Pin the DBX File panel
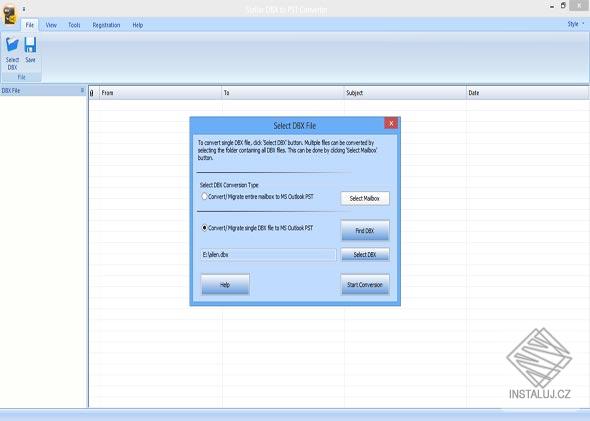Screen dimensions: 590x421 pyautogui.click(x=82, y=90)
